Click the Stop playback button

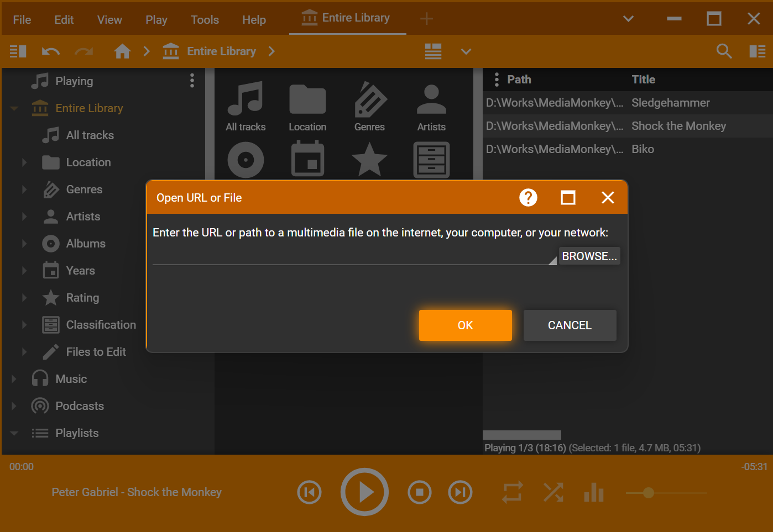pos(419,492)
